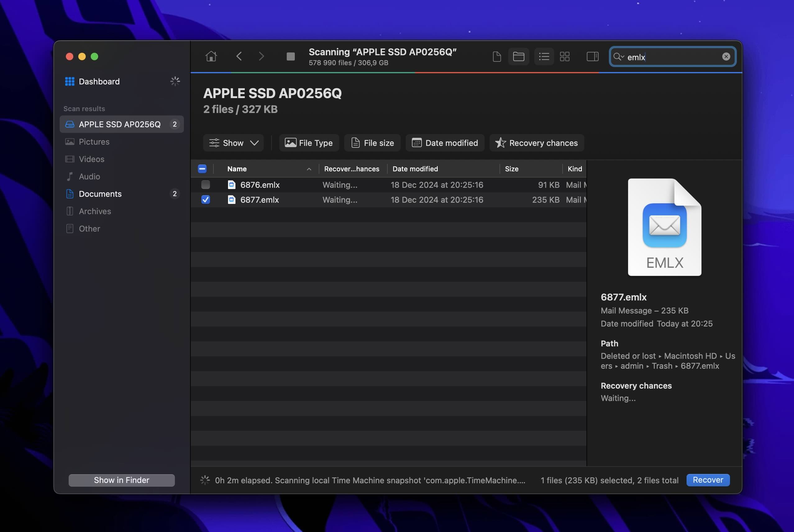Image resolution: width=794 pixels, height=532 pixels.
Task: Click the Recover button
Action: 708,480
